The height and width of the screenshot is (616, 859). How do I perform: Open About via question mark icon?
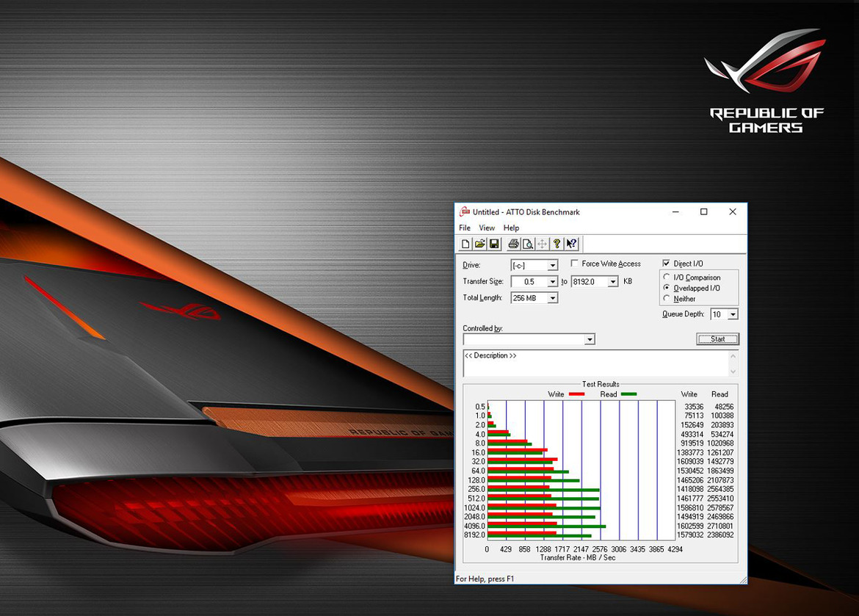point(557,244)
